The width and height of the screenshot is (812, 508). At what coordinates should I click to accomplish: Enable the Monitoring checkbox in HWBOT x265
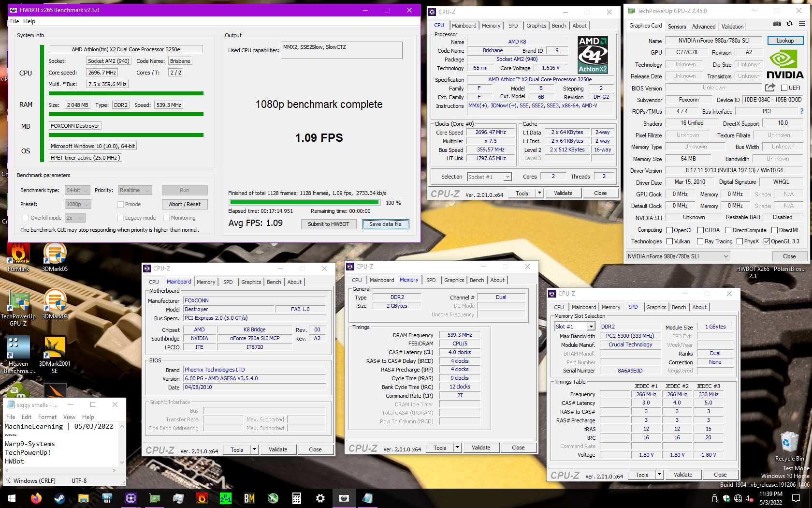pyautogui.click(x=166, y=218)
